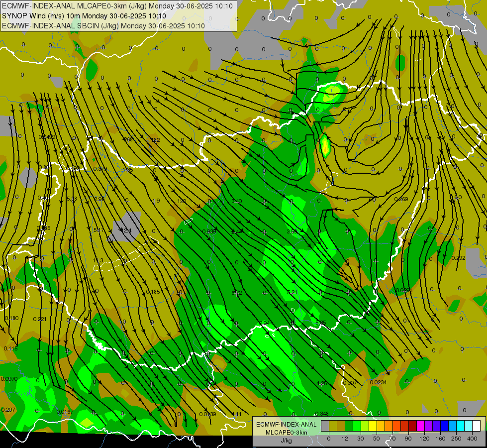Click the map value '6.72'
Image resolution: width=487 pixels, height=448 pixels.
pos(237,293)
